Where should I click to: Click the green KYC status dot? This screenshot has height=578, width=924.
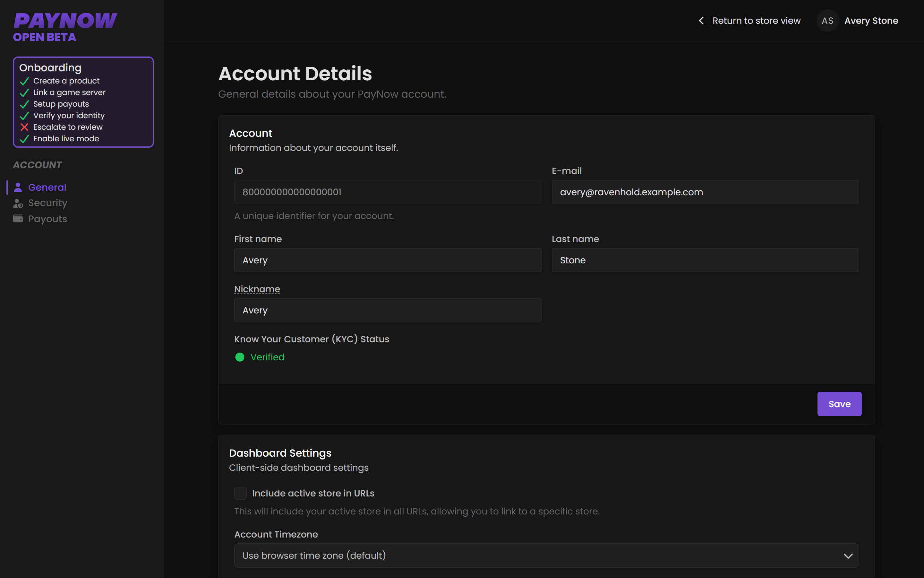240,357
